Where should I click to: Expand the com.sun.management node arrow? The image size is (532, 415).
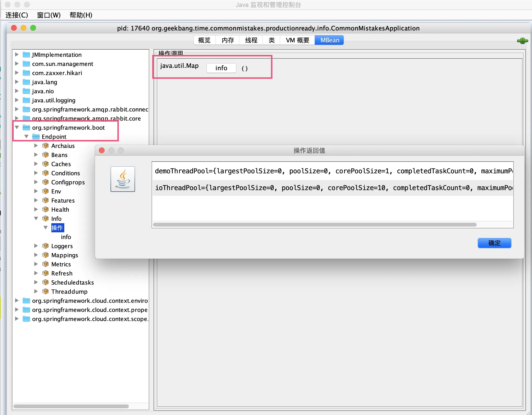tap(17, 64)
